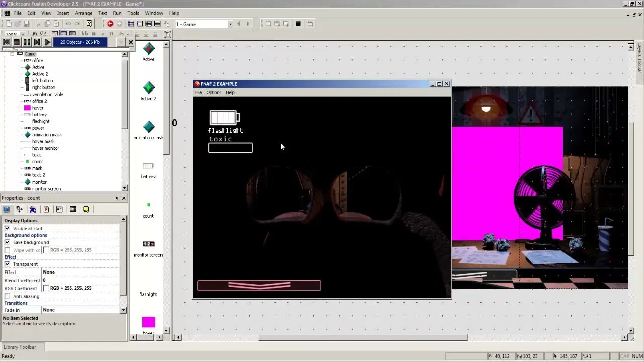The image size is (644, 362).
Task: Open the Tools menu
Action: 133,13
